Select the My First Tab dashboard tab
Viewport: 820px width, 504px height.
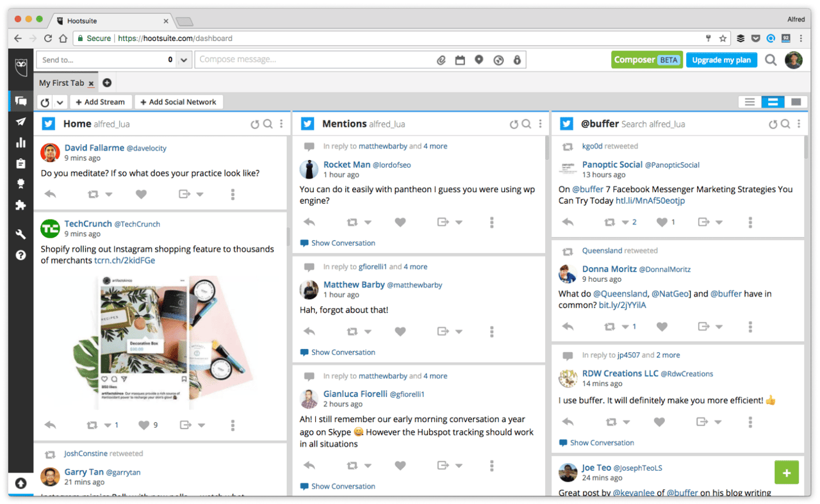61,83
